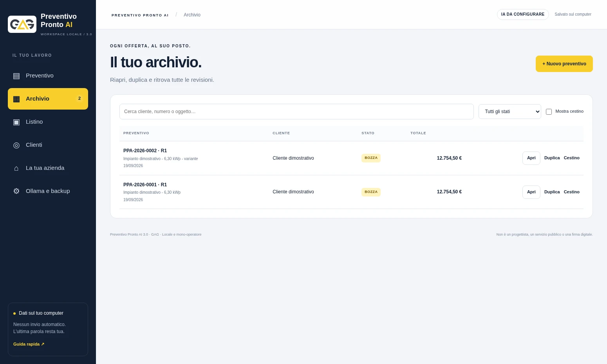Click the search field for cliente, numero, oggetto
The image size is (607, 364).
click(296, 112)
